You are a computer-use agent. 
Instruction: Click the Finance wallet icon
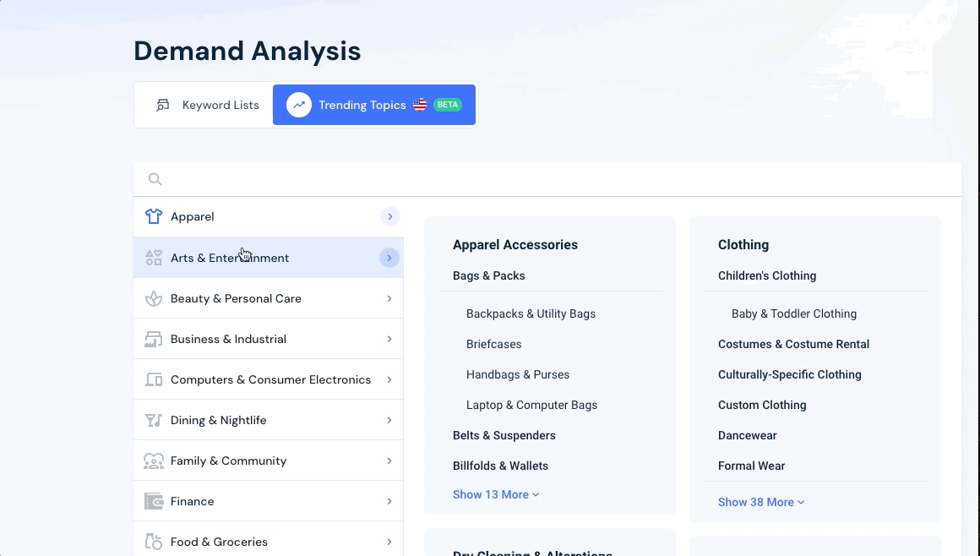coord(153,501)
